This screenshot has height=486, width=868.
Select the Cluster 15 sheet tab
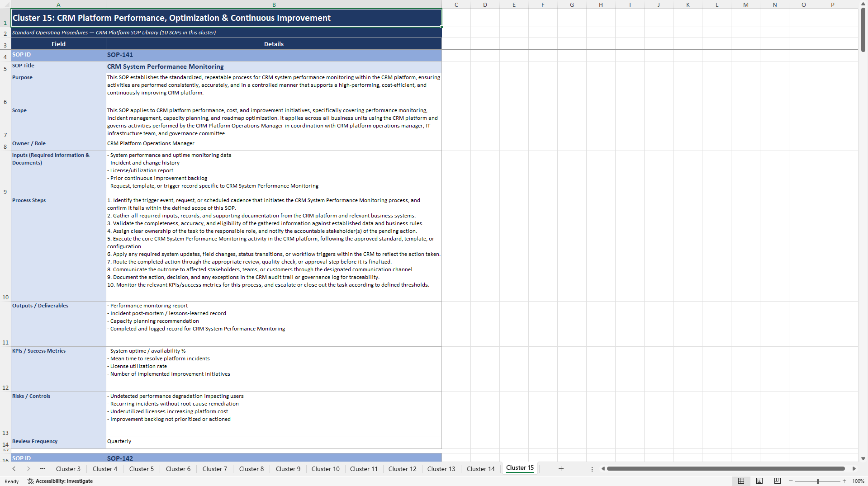coord(520,468)
